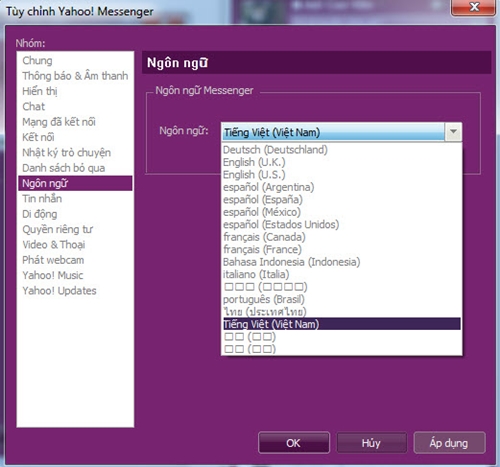Choose highlighted Tiếng Việt (Việt Nam) list item

click(x=341, y=324)
